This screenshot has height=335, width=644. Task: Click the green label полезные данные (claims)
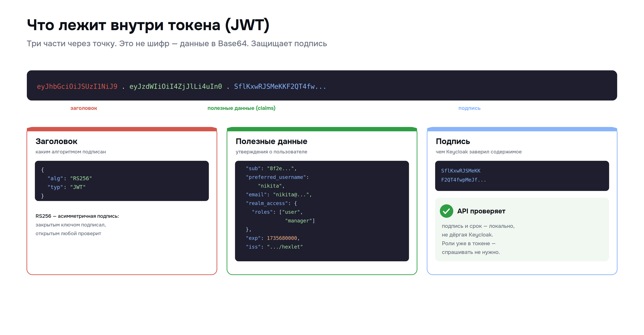(241, 108)
